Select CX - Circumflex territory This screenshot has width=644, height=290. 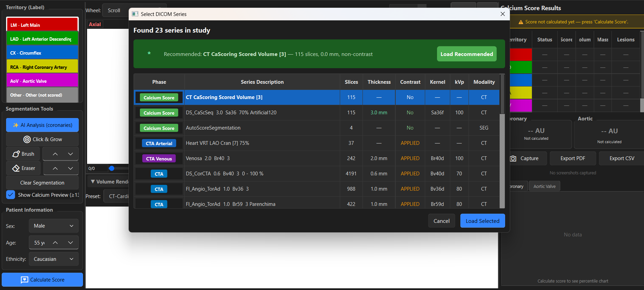pos(42,53)
